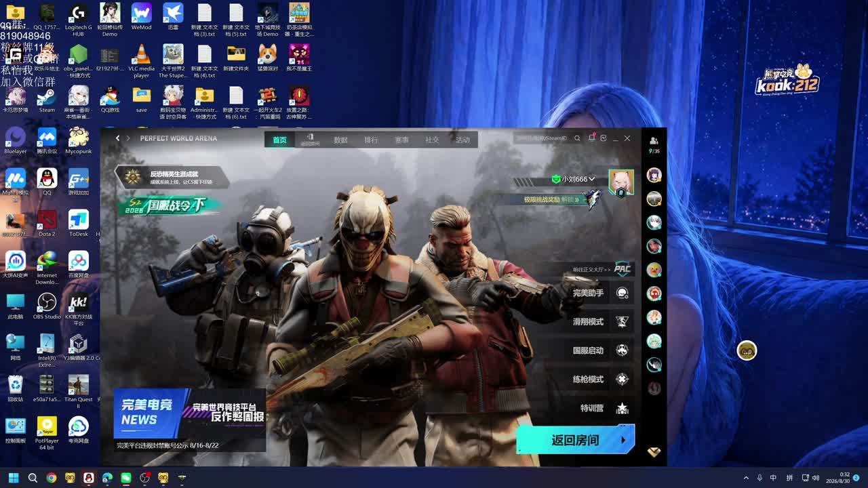Click the search magnifier in the arena header
The width and height of the screenshot is (868, 488).
577,138
